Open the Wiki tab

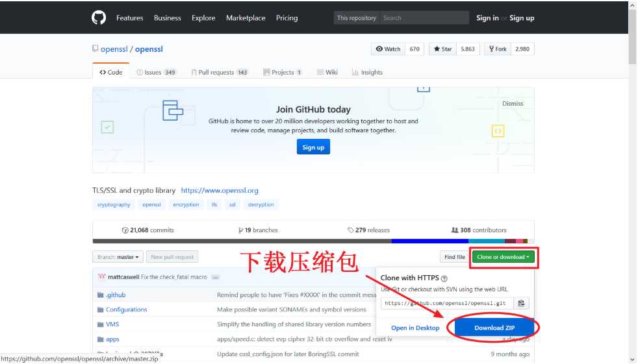pos(327,72)
